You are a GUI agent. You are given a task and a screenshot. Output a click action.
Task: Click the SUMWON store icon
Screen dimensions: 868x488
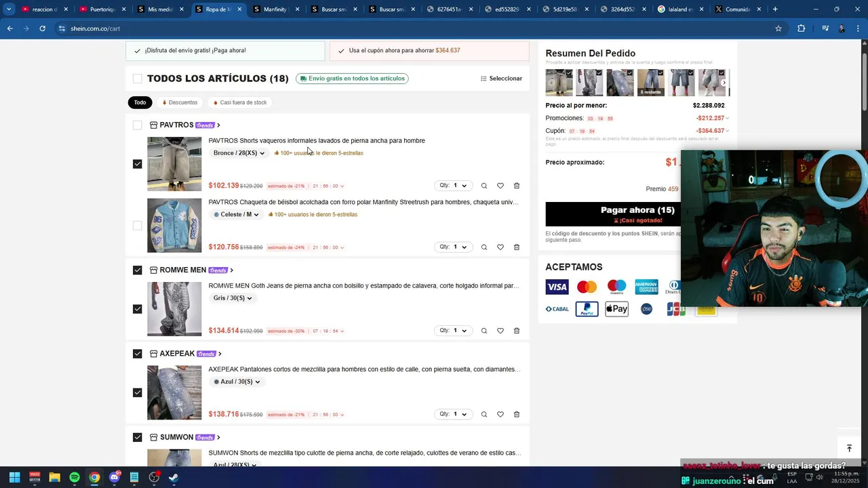[x=154, y=437]
